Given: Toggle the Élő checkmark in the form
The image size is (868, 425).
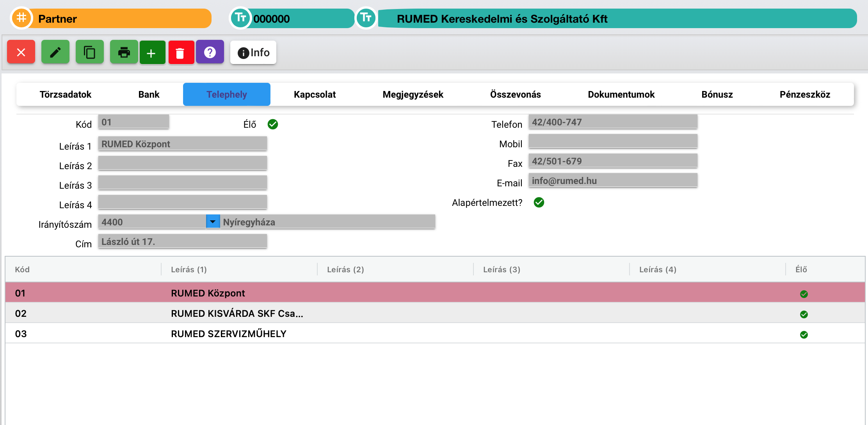Looking at the screenshot, I should (273, 124).
